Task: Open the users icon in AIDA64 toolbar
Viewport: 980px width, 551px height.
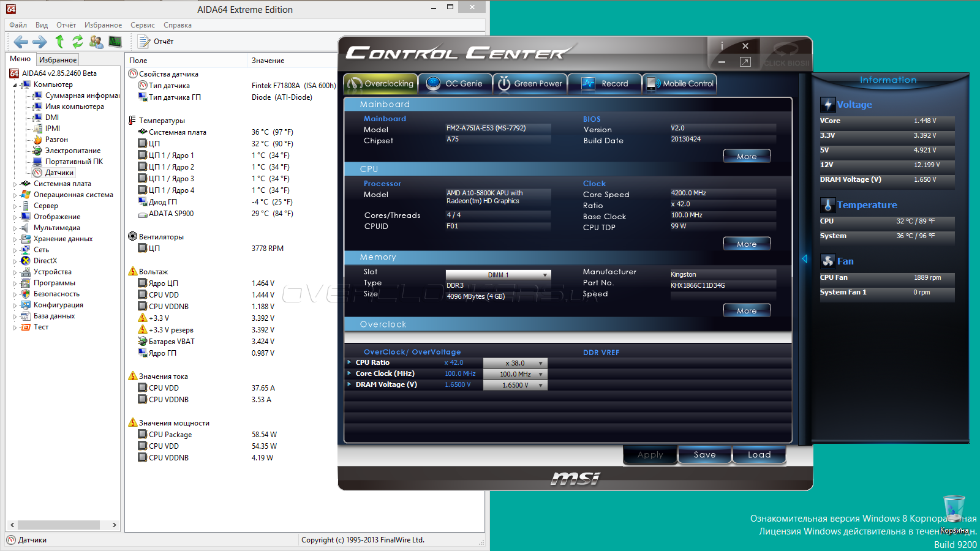Action: (96, 41)
